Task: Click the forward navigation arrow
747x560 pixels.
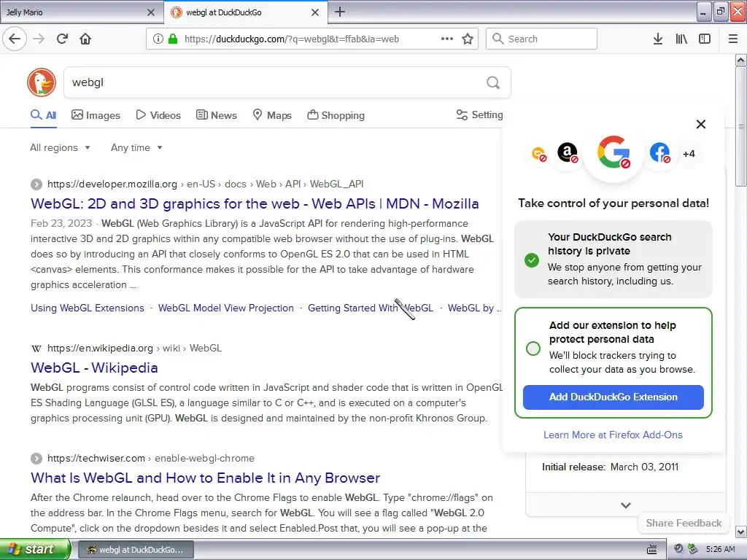Action: (x=39, y=39)
